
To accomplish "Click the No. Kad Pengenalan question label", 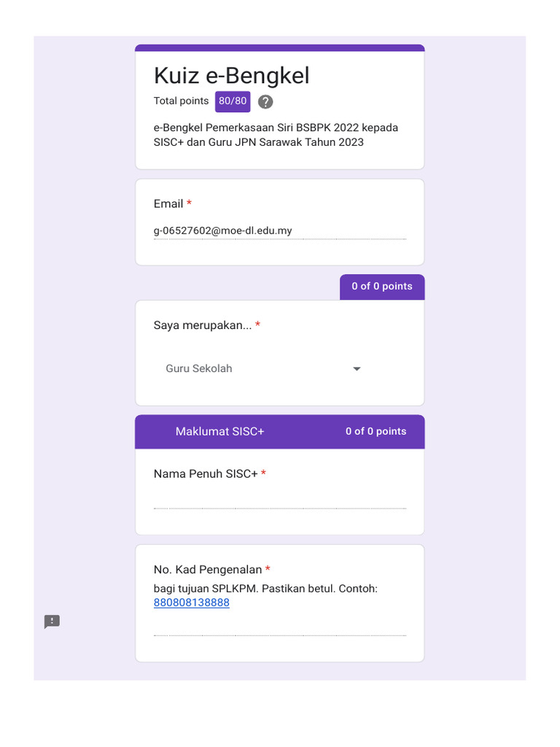I will [x=207, y=570].
